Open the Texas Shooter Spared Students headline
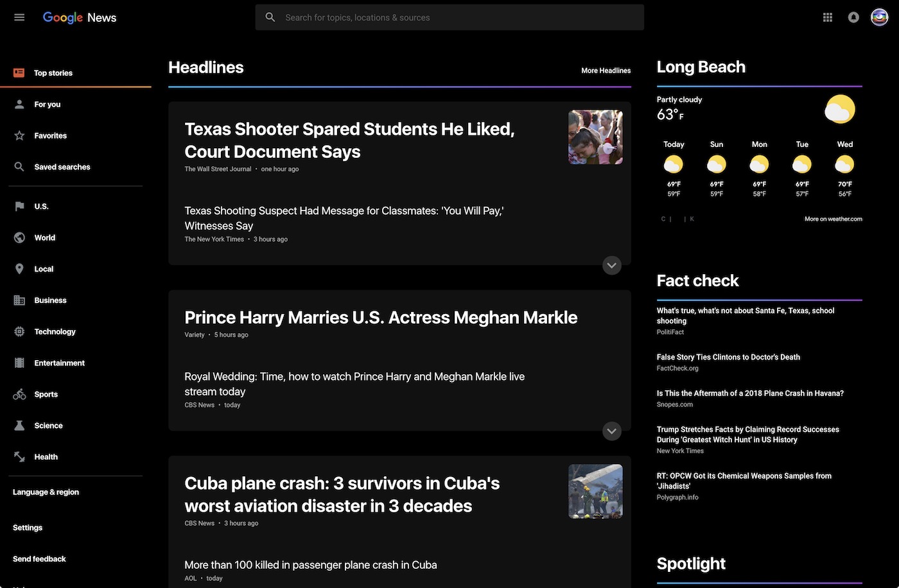Screen dimensions: 899x588 (349, 140)
